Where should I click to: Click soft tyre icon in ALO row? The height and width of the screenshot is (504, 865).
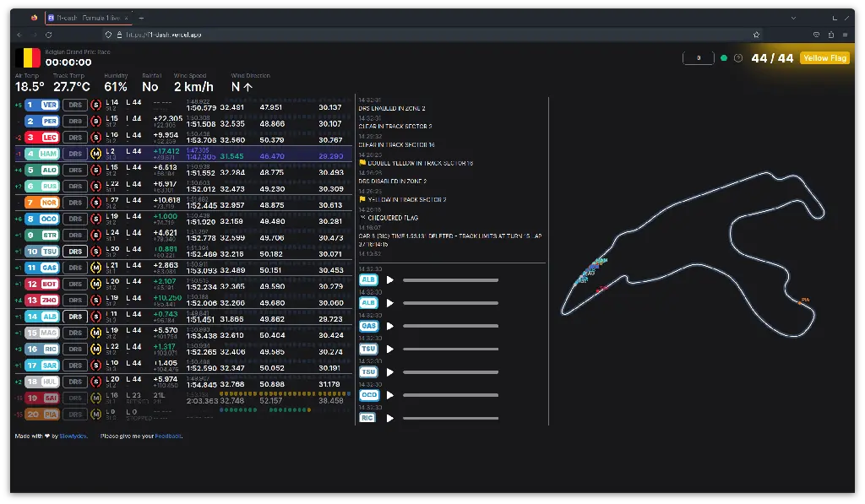pyautogui.click(x=96, y=170)
